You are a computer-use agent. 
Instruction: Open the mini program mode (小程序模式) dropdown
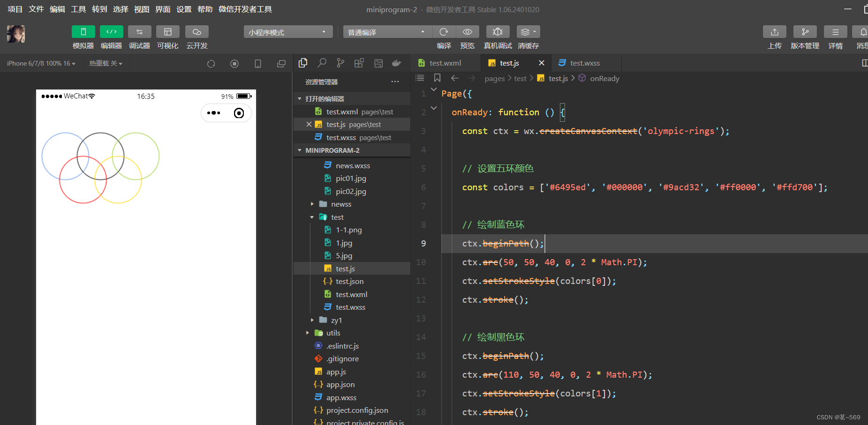click(288, 32)
